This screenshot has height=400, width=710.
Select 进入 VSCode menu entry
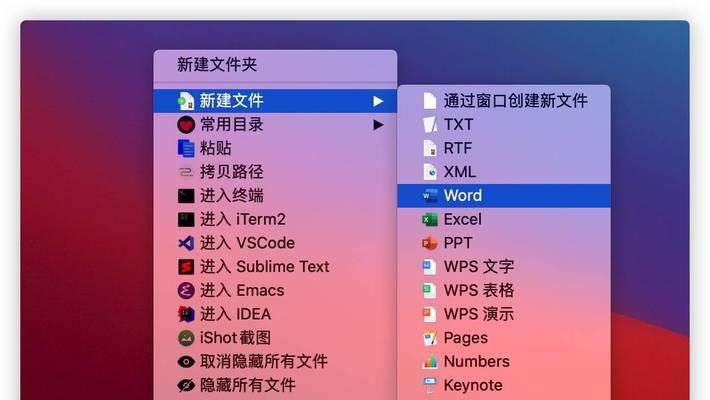(x=275, y=243)
